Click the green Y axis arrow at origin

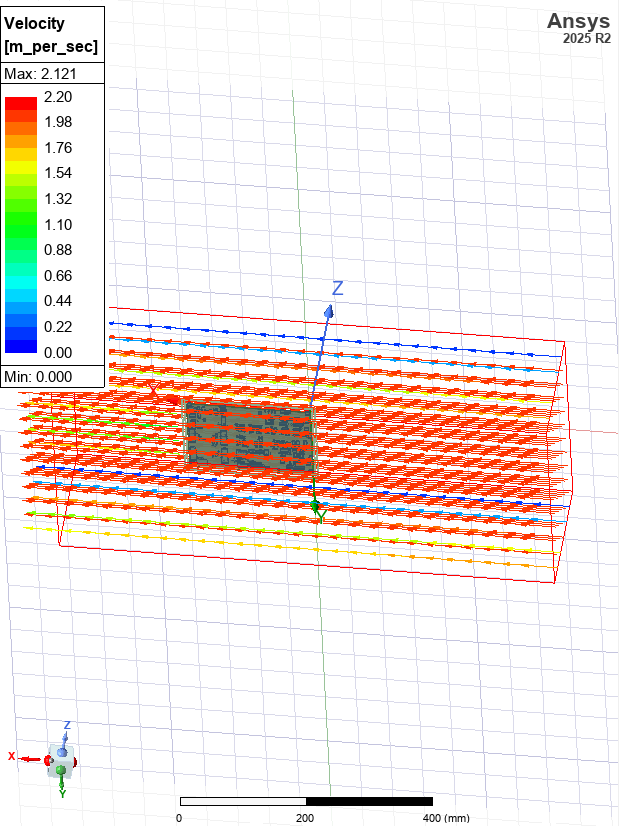point(316,507)
